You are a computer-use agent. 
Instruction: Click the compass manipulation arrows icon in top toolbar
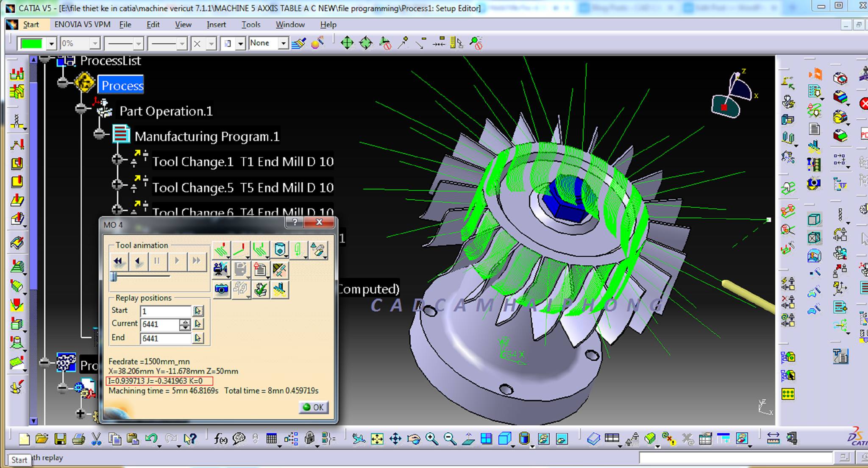[x=347, y=43]
